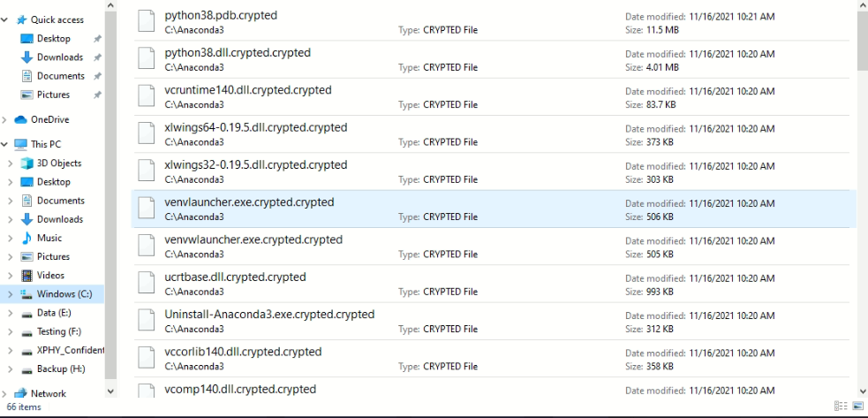
Task: Click the Quick access star icon
Action: (x=21, y=19)
